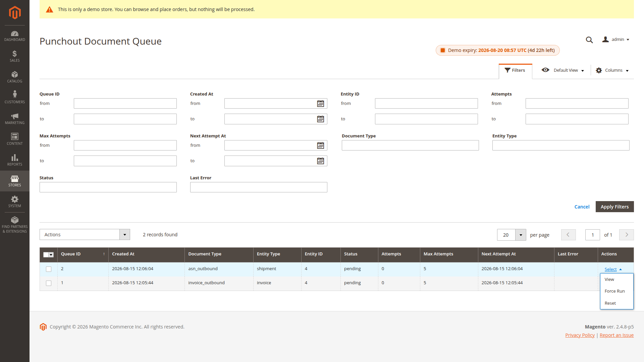The image size is (644, 362).
Task: Open the per page size dropdown
Action: point(521,235)
